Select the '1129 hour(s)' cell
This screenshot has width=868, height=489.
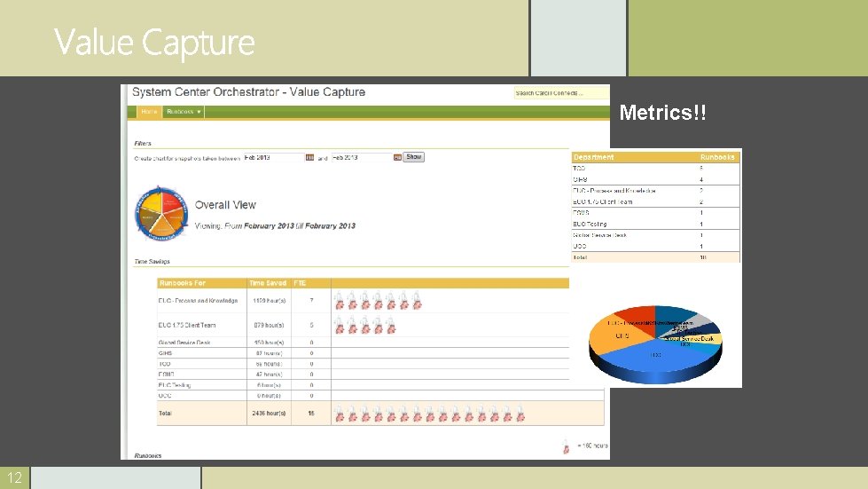point(269,301)
